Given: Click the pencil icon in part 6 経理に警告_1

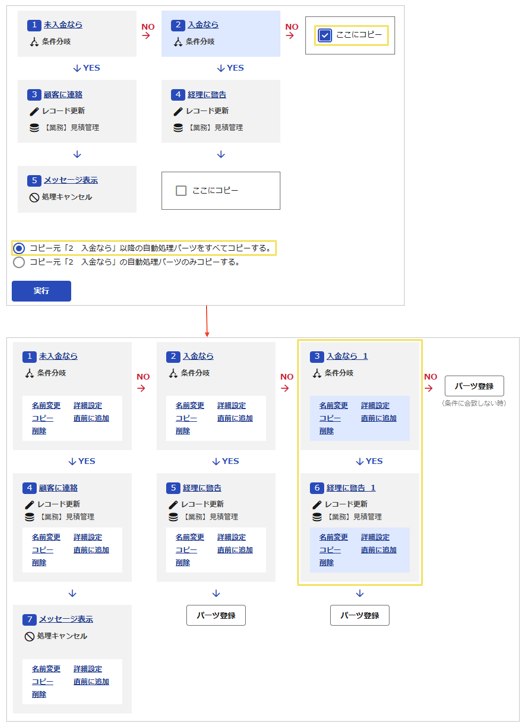Looking at the screenshot, I should click(x=317, y=504).
